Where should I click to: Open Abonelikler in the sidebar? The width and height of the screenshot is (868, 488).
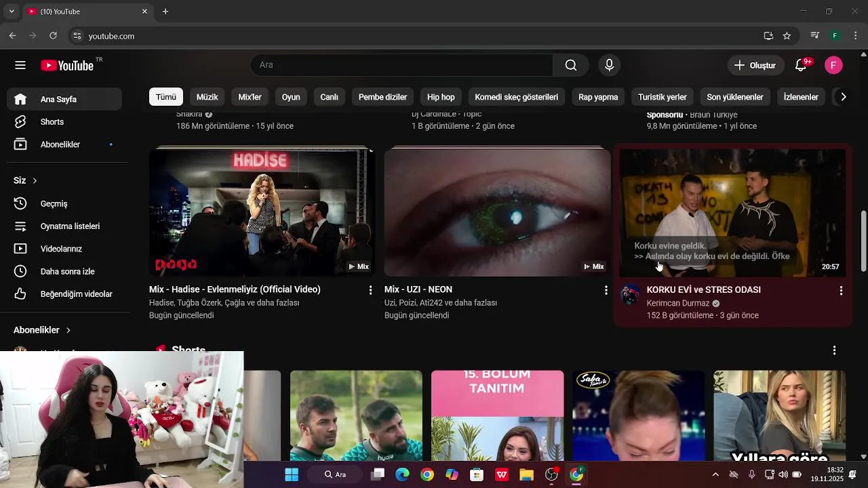pyautogui.click(x=64, y=144)
